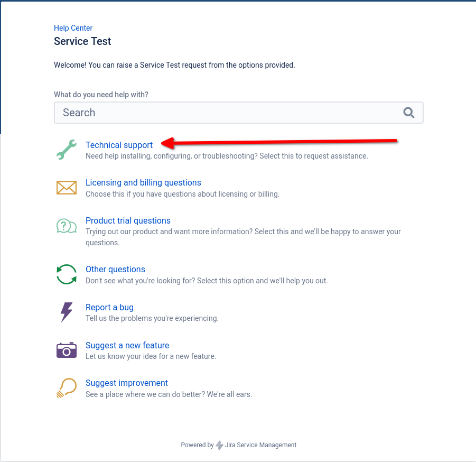Click the 'Tell us the problems you're experiencing' text
Screen dimensions: 476x462
point(152,318)
